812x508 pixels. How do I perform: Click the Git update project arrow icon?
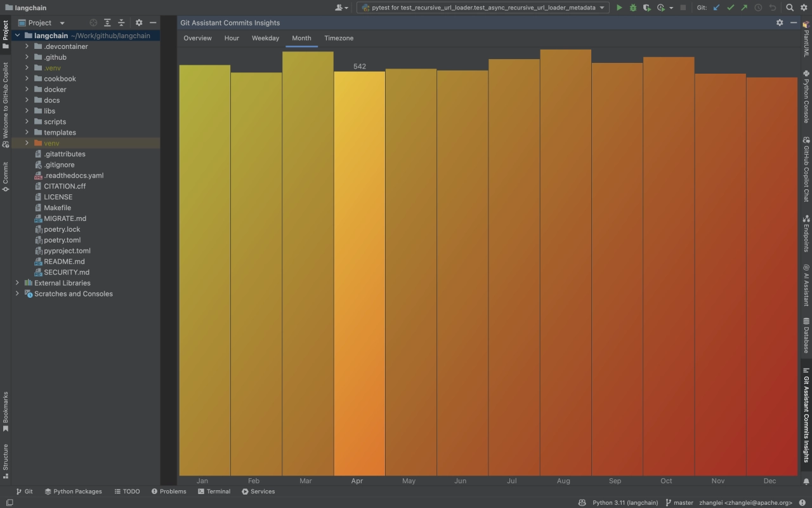coord(717,8)
